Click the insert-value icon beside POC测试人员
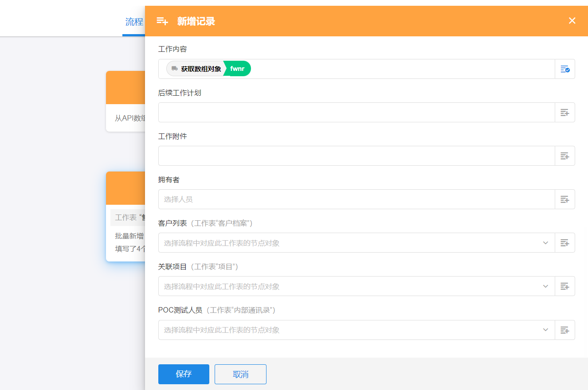Image resolution: width=588 pixels, height=390 pixels. (x=564, y=330)
